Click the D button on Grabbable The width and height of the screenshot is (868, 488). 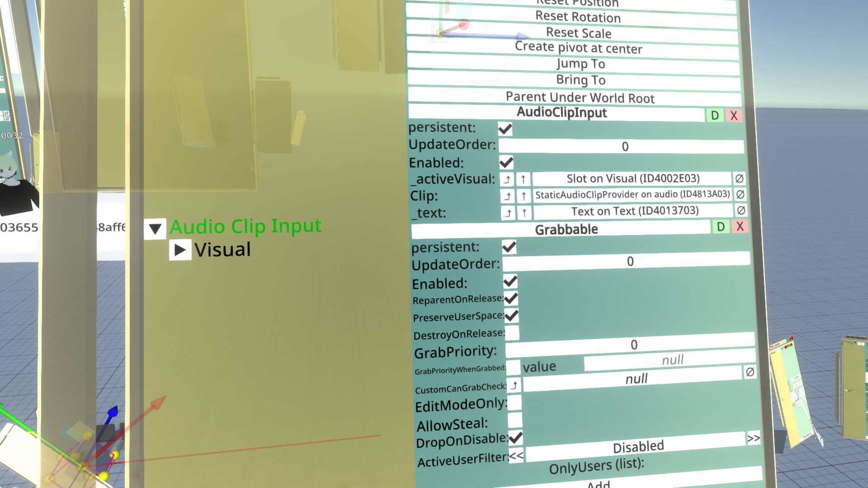[x=721, y=227]
